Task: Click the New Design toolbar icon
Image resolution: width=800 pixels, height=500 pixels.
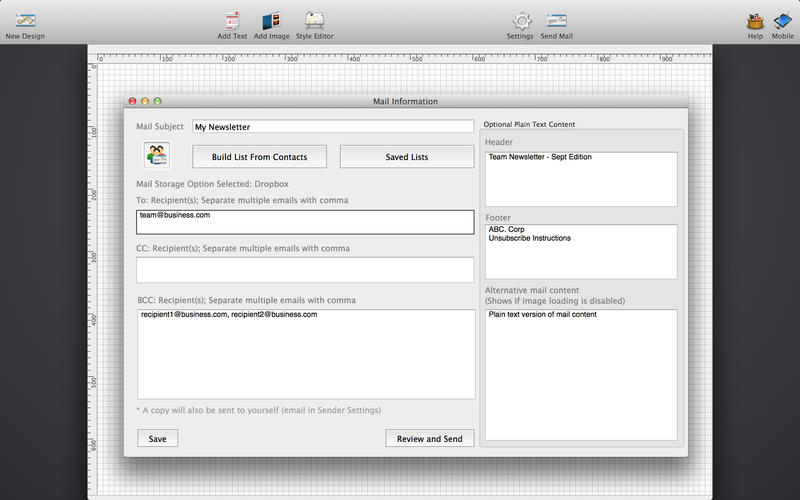Action: [x=25, y=21]
